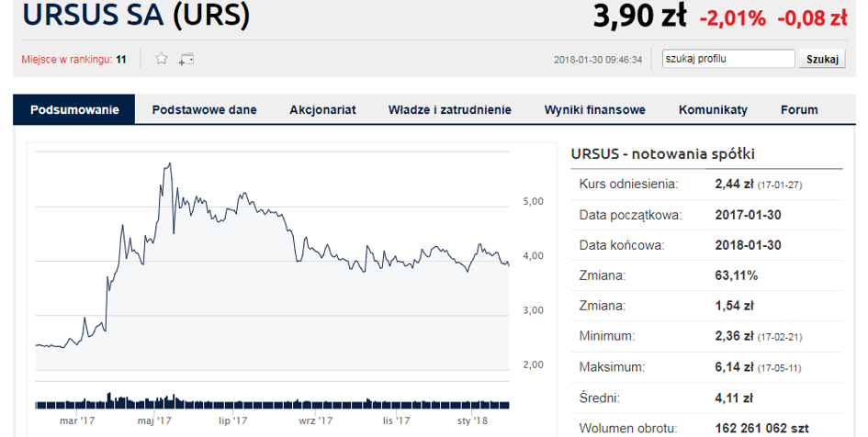Click the URSUS SA (URS) heading
Viewport: 868px width, 437px height.
(136, 15)
